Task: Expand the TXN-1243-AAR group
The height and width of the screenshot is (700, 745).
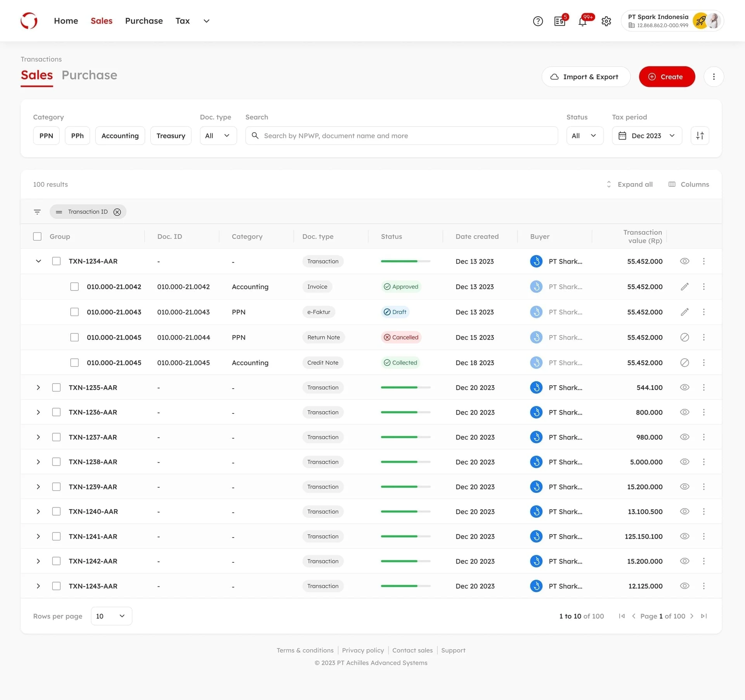Action: tap(38, 586)
